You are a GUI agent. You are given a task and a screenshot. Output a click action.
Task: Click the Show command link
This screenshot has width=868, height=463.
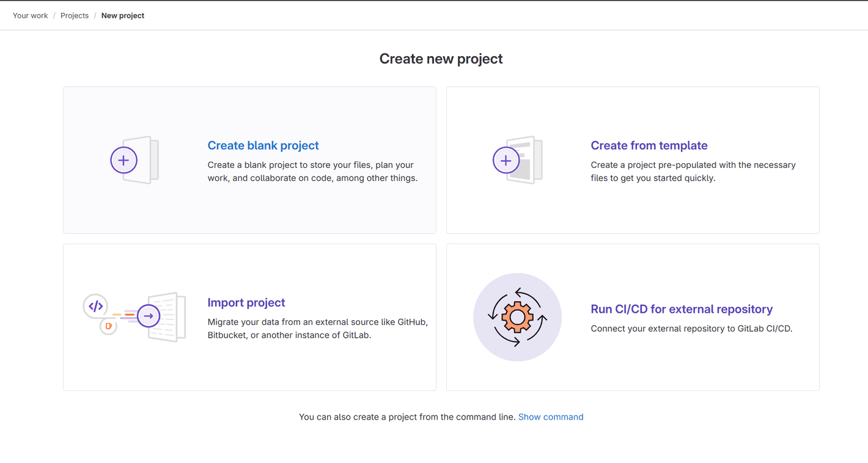pyautogui.click(x=550, y=417)
